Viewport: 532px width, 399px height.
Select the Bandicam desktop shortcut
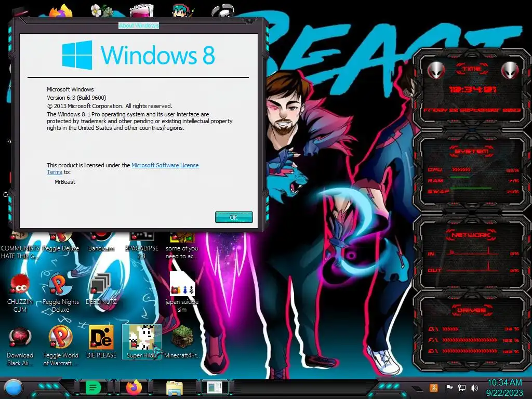[x=101, y=243]
